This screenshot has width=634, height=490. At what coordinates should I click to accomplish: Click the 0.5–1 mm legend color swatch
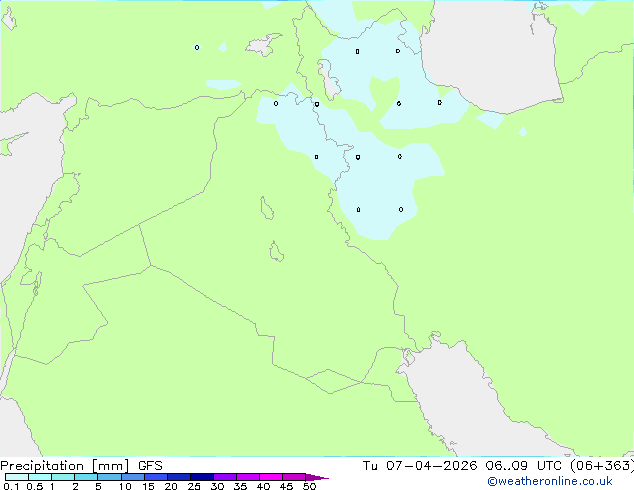40,477
